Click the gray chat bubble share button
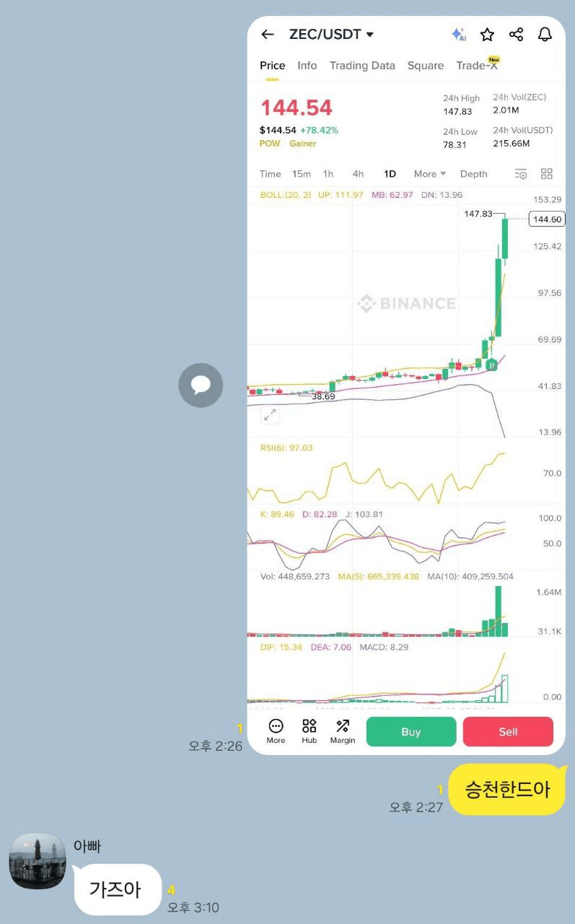The image size is (575, 924). pos(201,385)
